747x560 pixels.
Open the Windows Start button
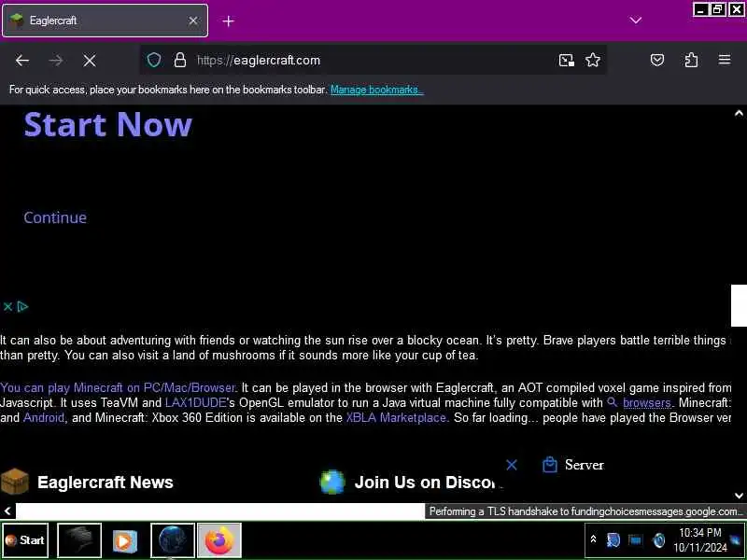25,540
